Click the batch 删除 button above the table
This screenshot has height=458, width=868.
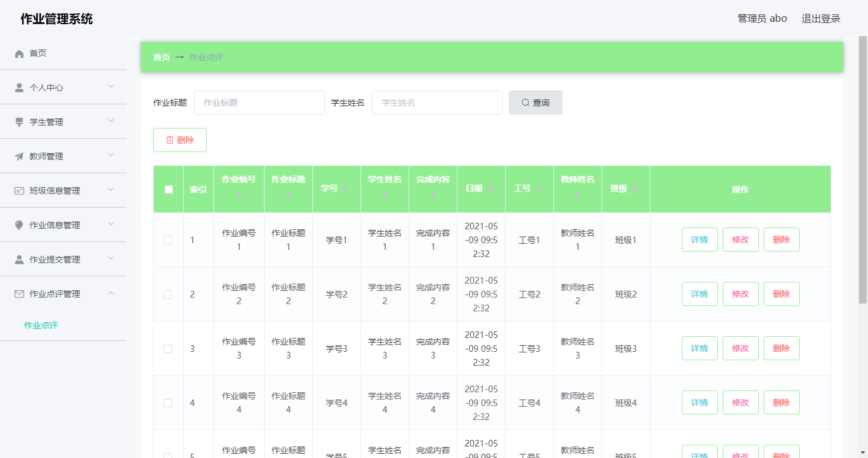point(180,140)
